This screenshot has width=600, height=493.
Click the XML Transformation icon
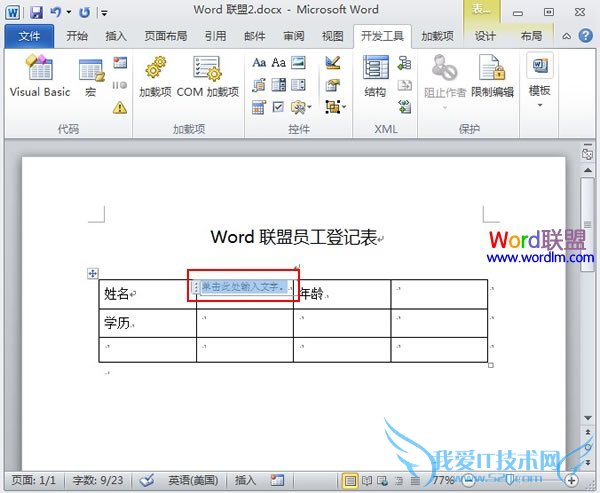click(404, 85)
